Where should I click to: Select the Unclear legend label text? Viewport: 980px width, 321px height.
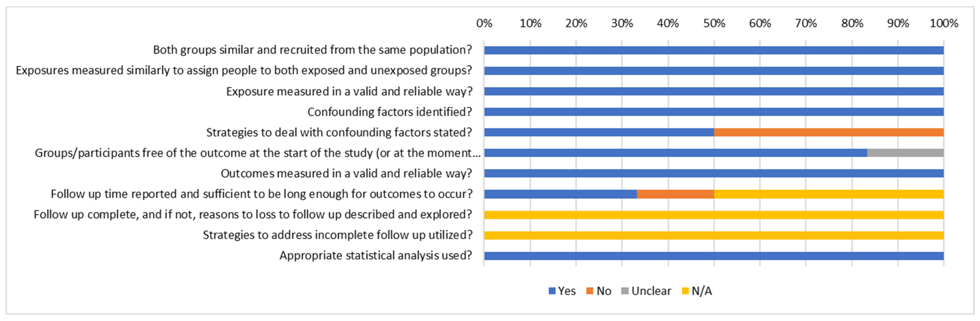(x=651, y=291)
